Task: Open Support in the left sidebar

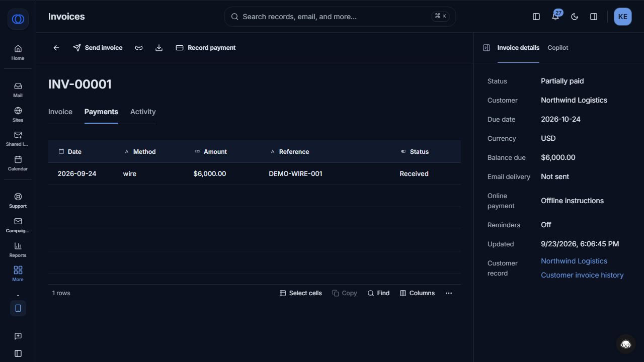Action: tap(18, 200)
